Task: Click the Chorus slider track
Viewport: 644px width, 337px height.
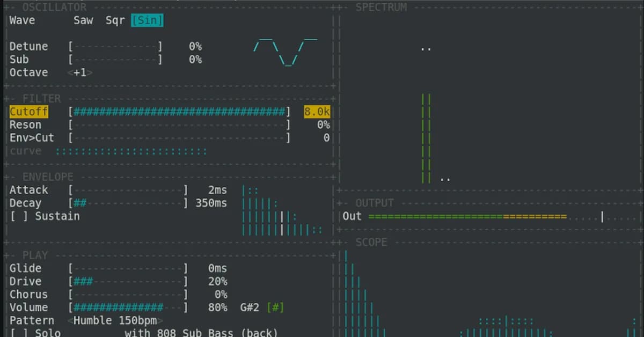Action: pyautogui.click(x=129, y=295)
